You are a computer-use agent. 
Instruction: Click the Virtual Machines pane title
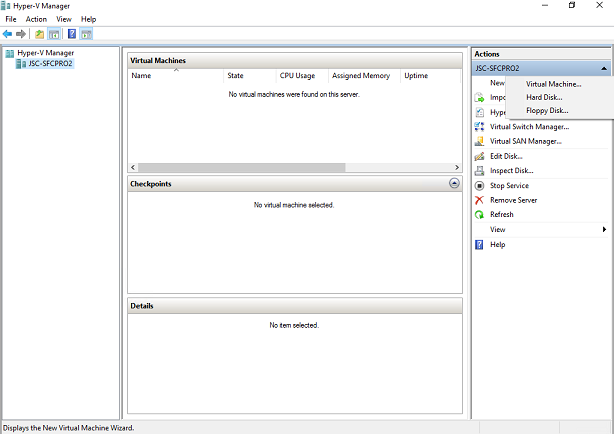(x=158, y=60)
